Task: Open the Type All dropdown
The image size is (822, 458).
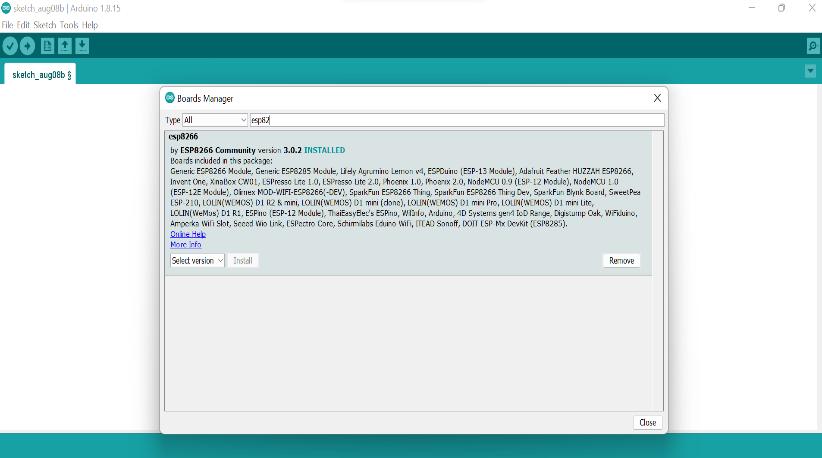Action: pyautogui.click(x=215, y=120)
